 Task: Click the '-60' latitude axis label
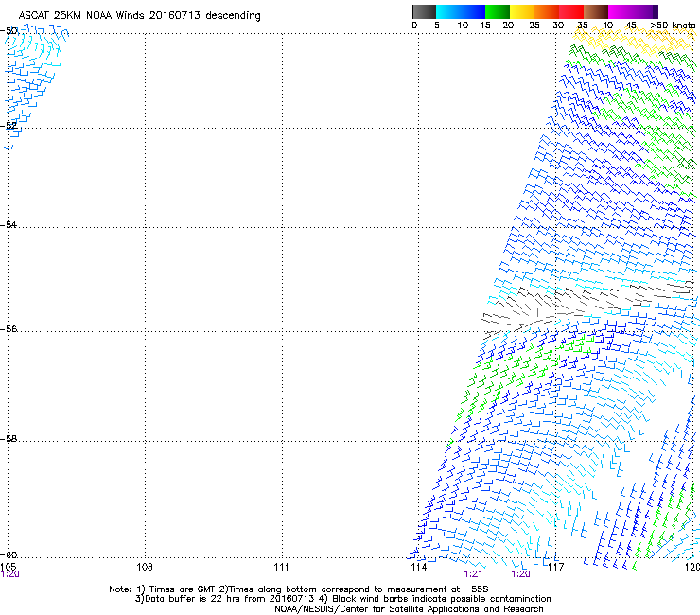coord(9,554)
